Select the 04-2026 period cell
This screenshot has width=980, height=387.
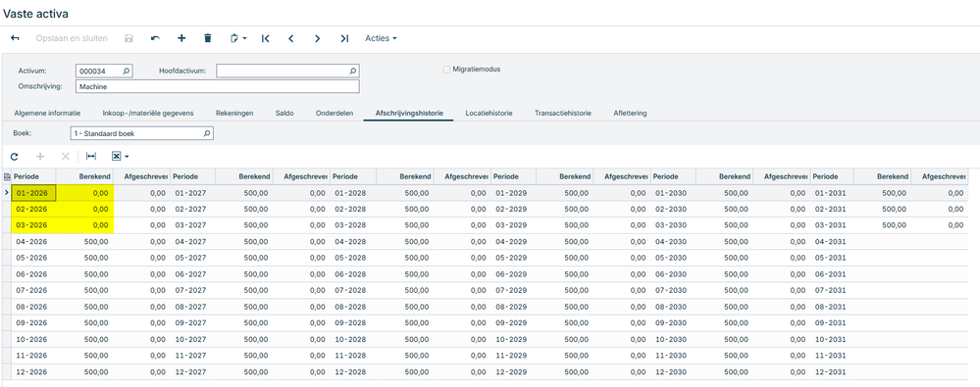pyautogui.click(x=33, y=242)
